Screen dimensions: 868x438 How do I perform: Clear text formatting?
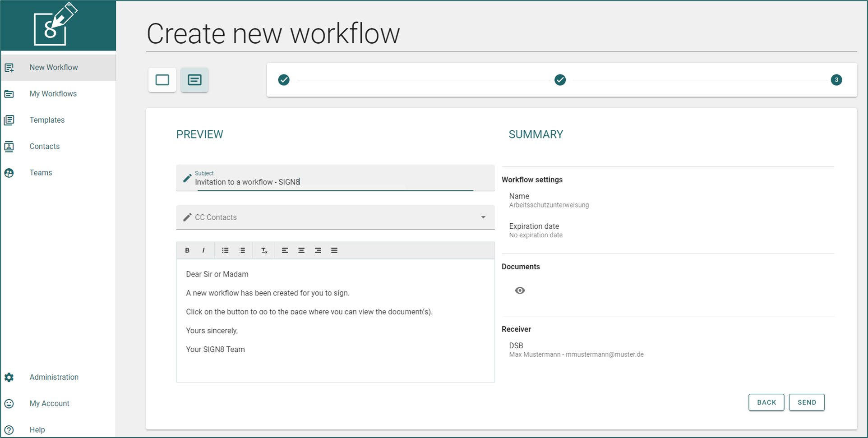(x=264, y=250)
